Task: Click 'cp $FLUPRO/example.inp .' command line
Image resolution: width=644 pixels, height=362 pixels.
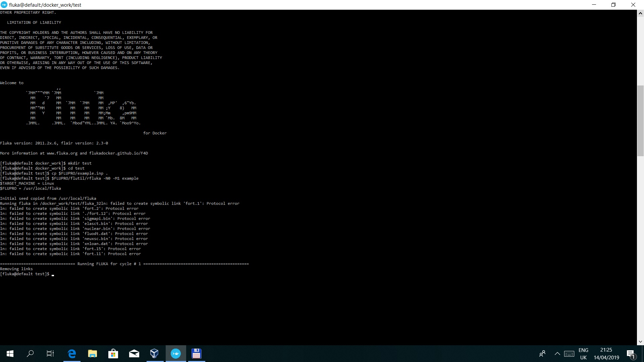Action: [54, 173]
